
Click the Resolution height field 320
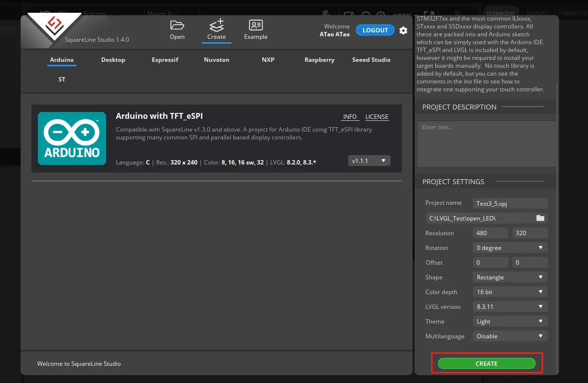tap(530, 233)
